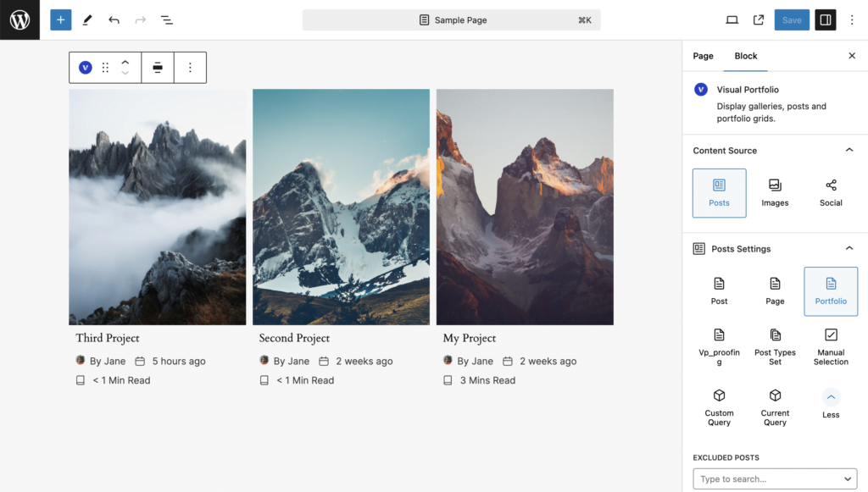
Task: Choose Social content source option
Action: [831, 192]
